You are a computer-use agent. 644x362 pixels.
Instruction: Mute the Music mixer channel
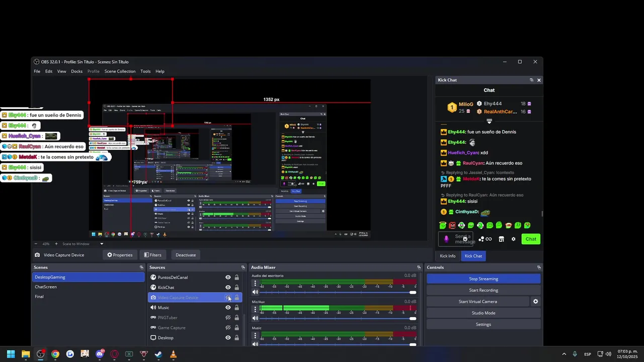[x=255, y=344]
